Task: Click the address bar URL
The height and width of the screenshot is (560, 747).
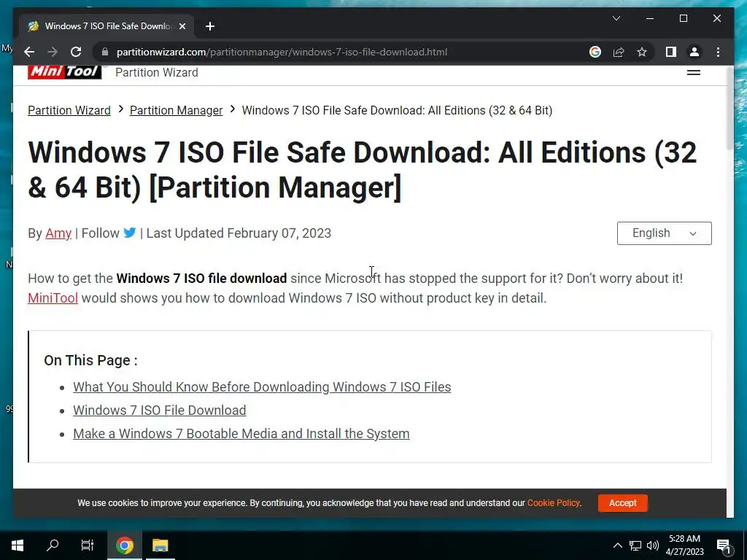Action: (282, 52)
